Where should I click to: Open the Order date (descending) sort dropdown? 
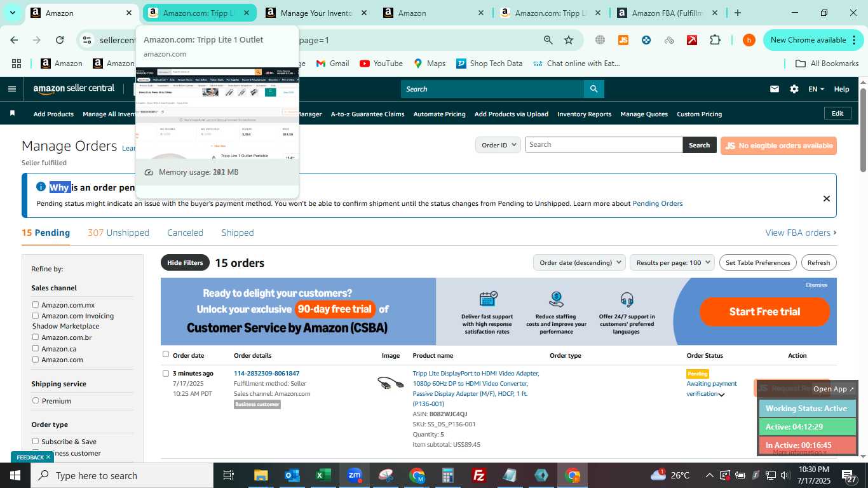click(x=579, y=262)
